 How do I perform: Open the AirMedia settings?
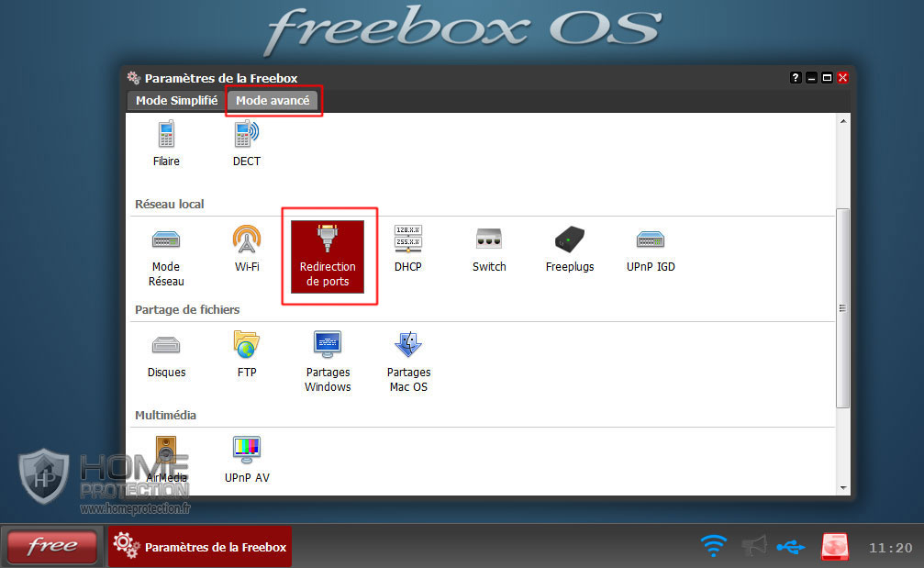tap(166, 460)
